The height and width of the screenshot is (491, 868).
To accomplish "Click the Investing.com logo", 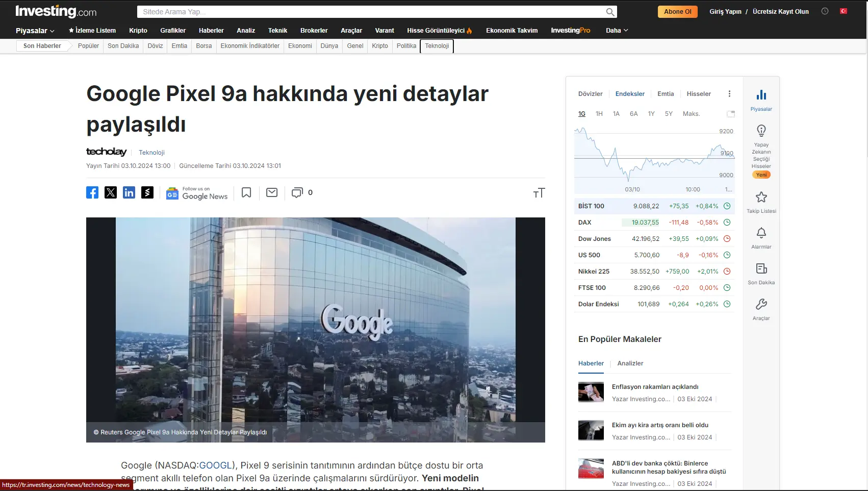I will 56,11.
